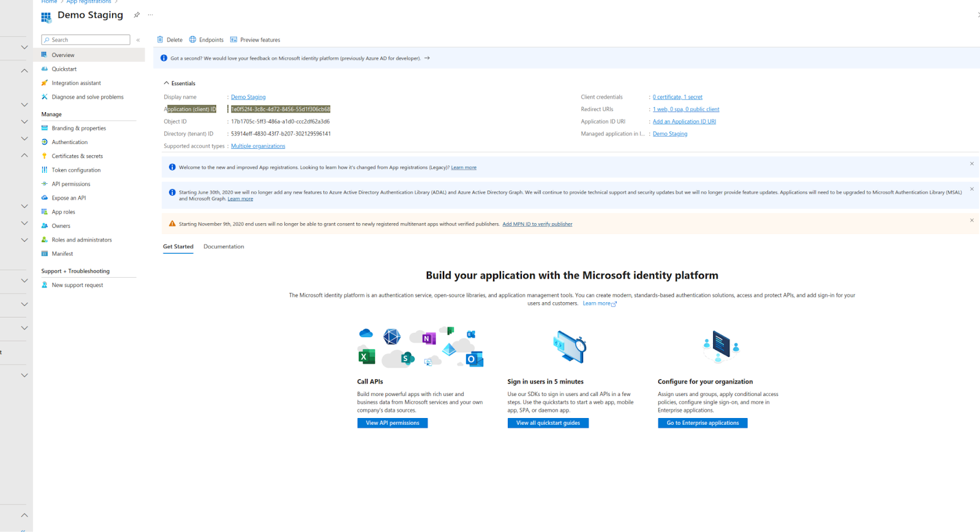
Task: Click the Endpoints toolbar label
Action: pos(211,40)
